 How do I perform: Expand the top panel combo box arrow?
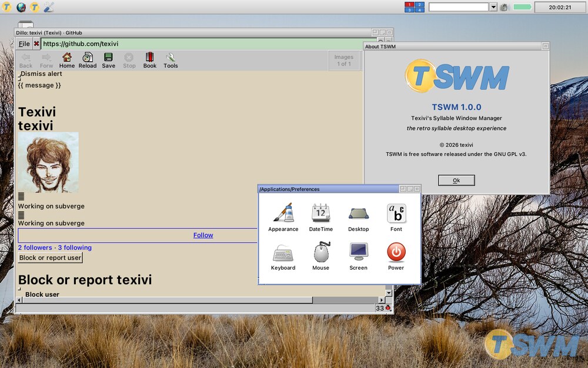493,7
